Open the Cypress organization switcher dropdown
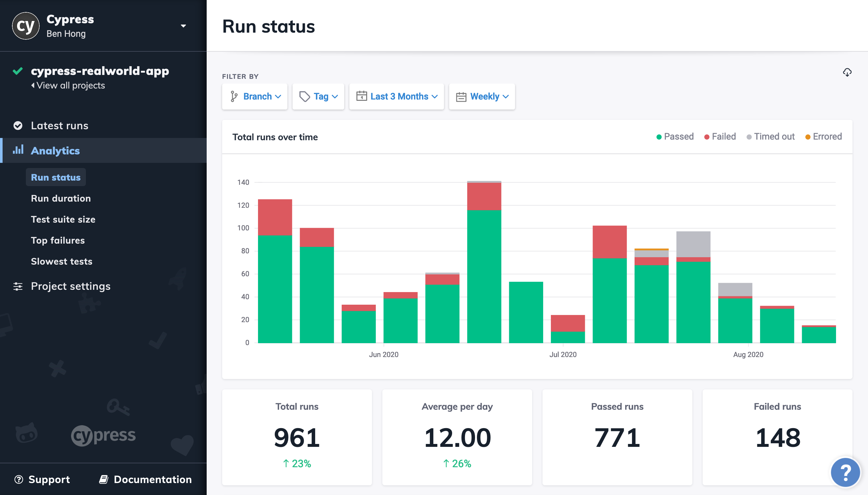This screenshot has height=495, width=868. [x=183, y=26]
